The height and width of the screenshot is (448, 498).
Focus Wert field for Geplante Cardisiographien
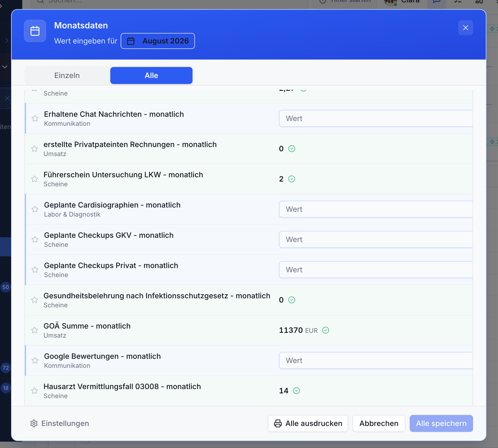pyautogui.click(x=376, y=209)
